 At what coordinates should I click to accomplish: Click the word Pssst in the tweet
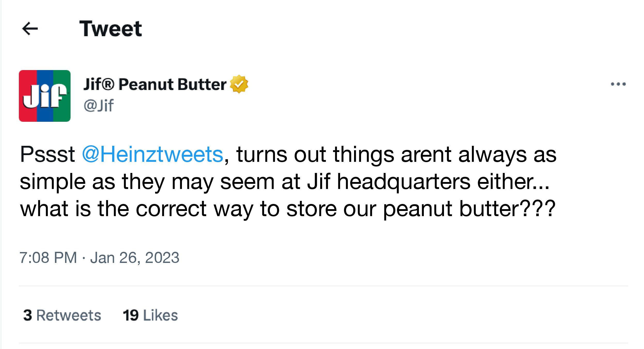48,154
